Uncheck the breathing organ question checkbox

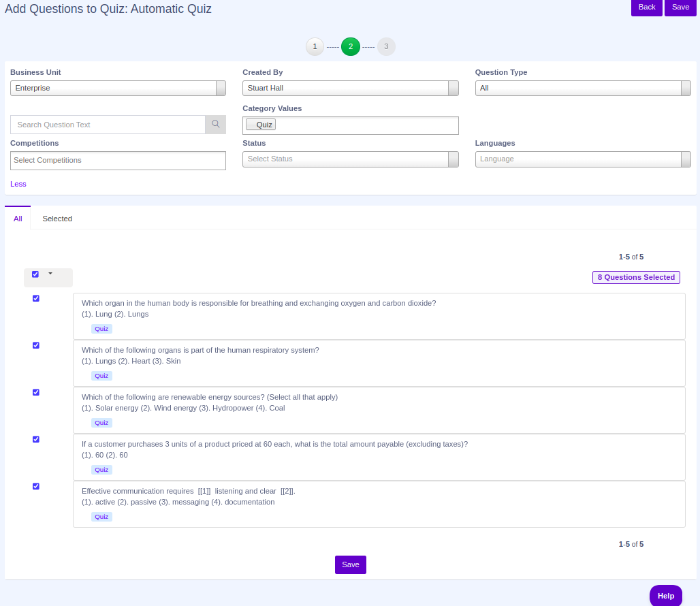coord(36,298)
